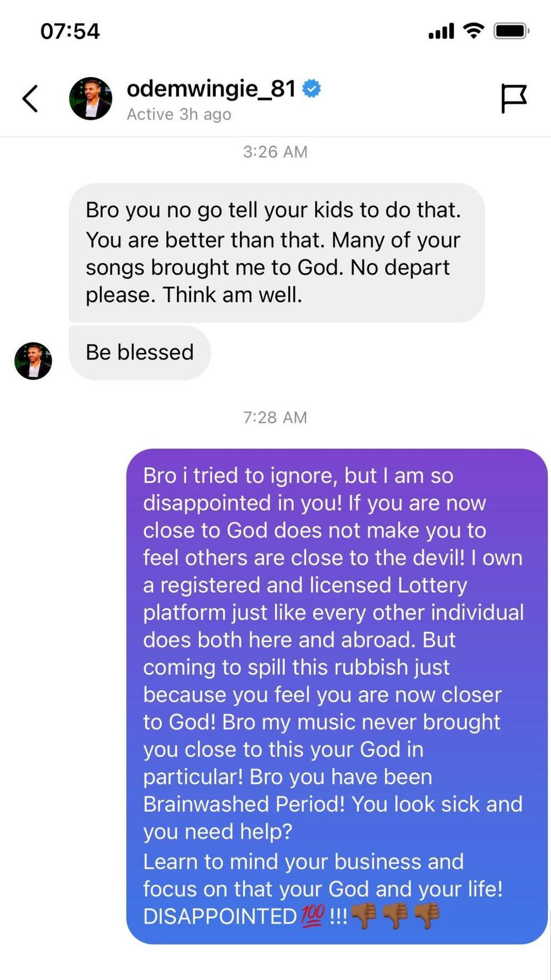This screenshot has height=980, width=551.
Task: Select the "Bro you no go tell" message
Action: pos(276,253)
